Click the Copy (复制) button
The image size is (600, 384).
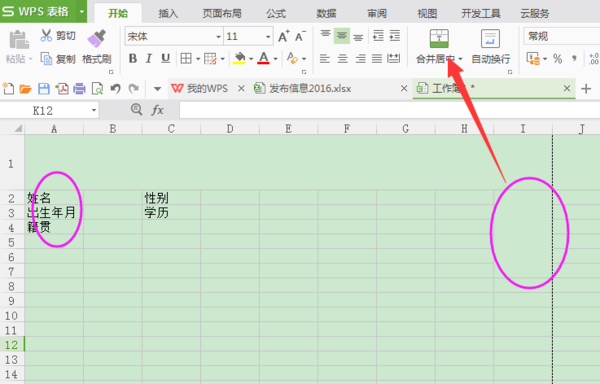click(58, 59)
